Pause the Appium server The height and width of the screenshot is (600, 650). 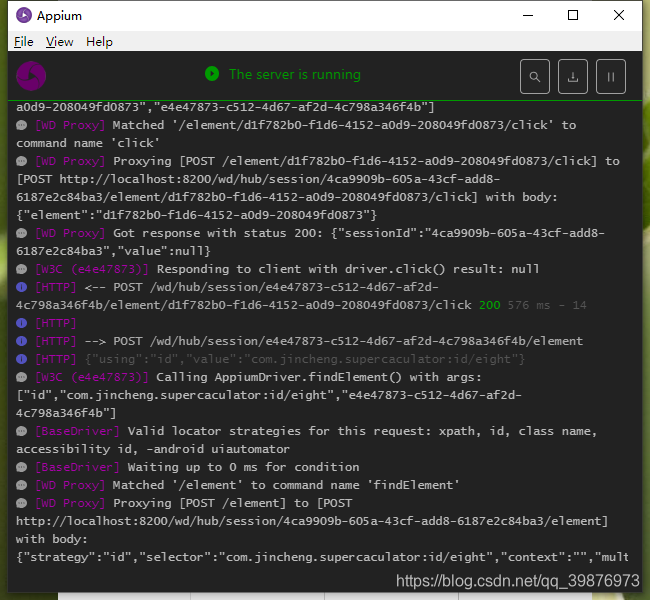pyautogui.click(x=611, y=77)
